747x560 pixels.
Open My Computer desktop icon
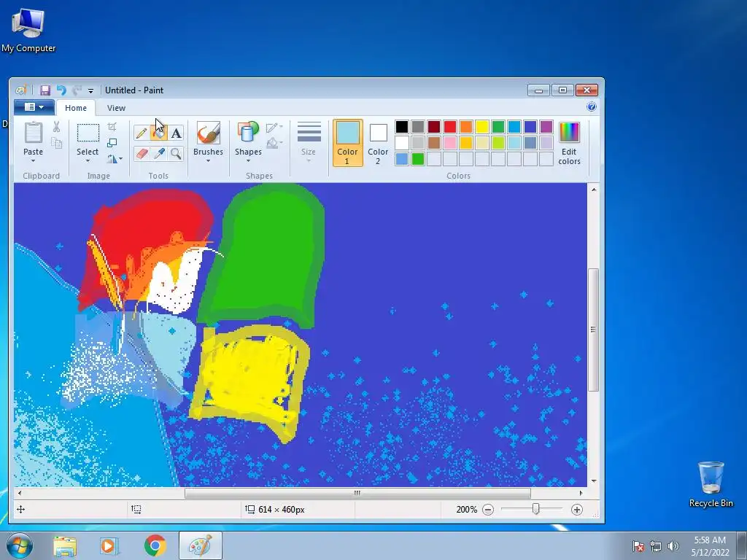click(28, 29)
